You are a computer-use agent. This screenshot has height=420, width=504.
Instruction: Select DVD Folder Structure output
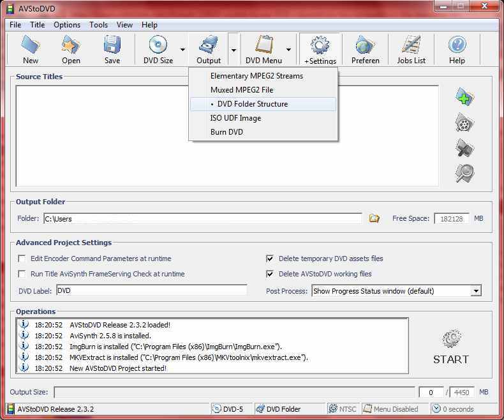[263, 104]
